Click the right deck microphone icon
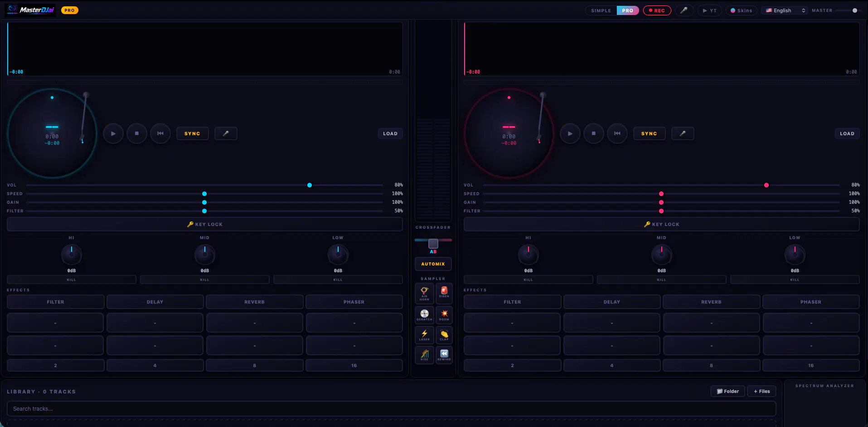Viewport: 868px width, 427px height. pos(683,133)
